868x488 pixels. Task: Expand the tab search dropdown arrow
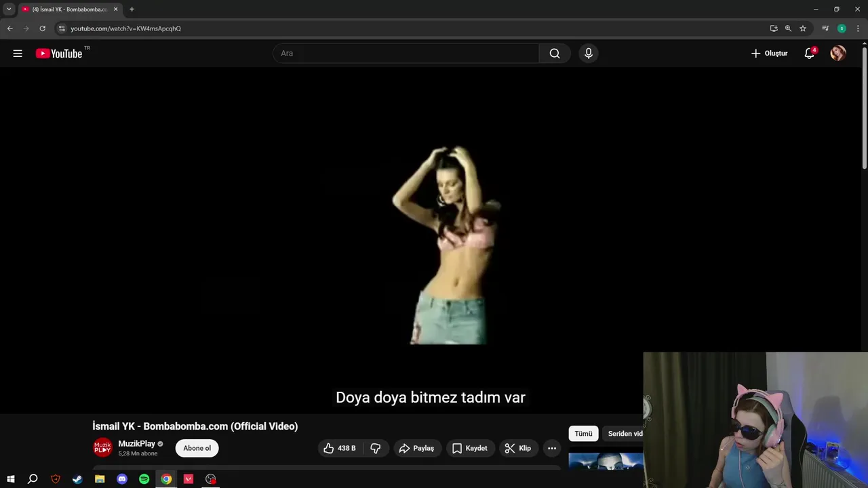9,9
